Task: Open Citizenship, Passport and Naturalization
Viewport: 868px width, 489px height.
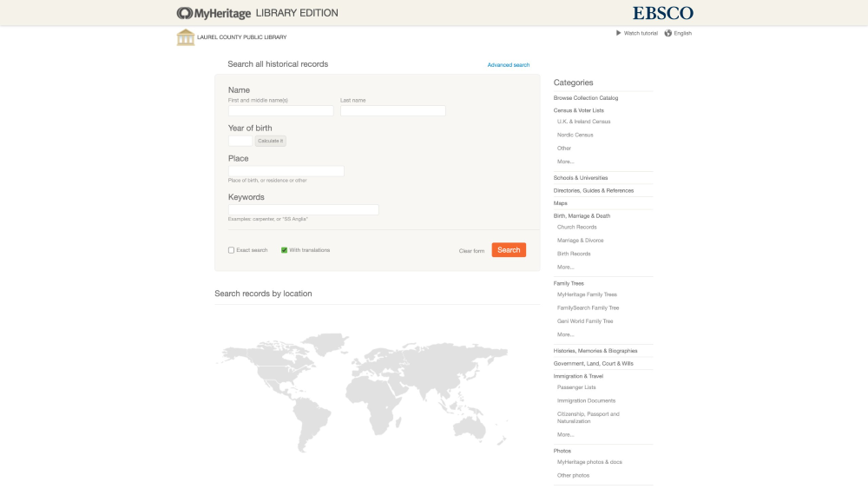Action: click(x=588, y=418)
